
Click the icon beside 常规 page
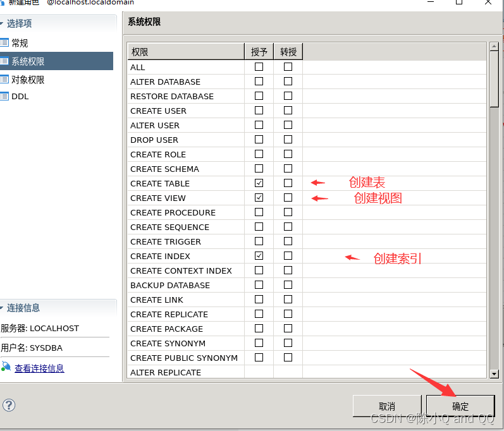4,43
